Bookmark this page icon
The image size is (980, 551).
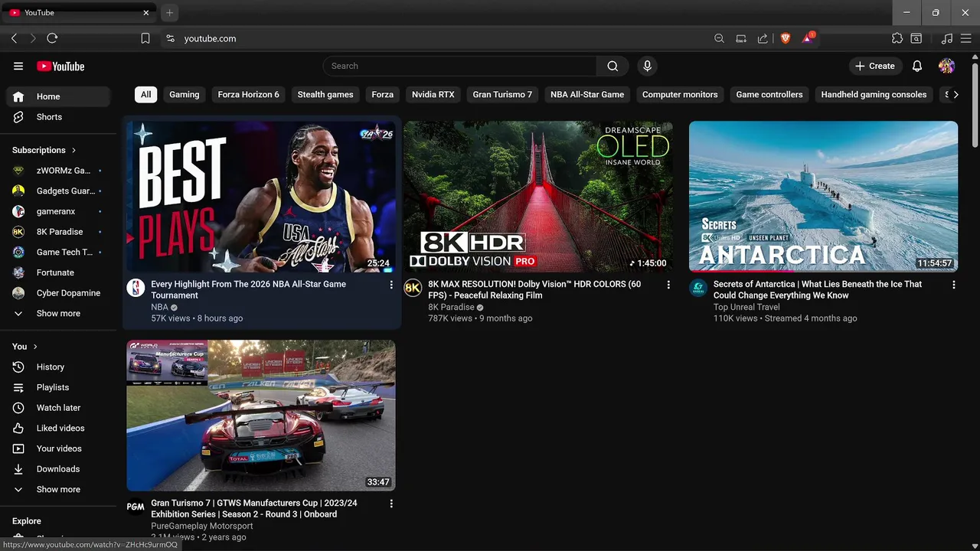point(145,38)
